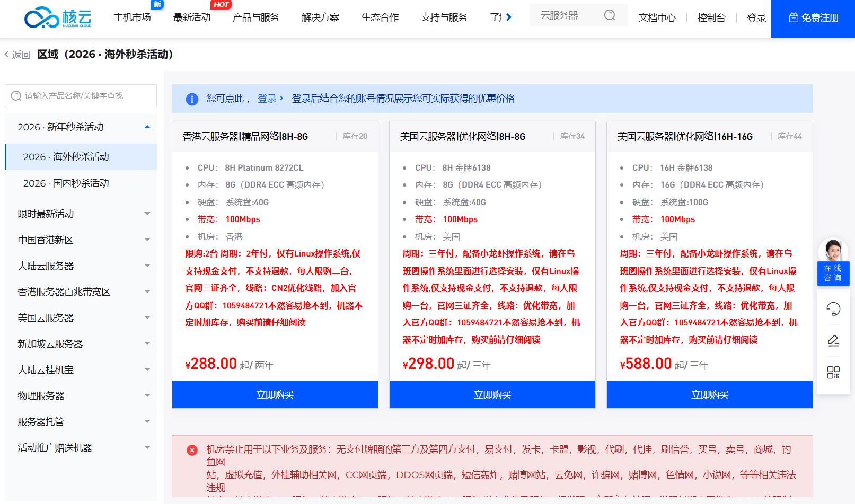855x504 pixels.
Task: Open the 产品与服务 menu
Action: pyautogui.click(x=256, y=17)
